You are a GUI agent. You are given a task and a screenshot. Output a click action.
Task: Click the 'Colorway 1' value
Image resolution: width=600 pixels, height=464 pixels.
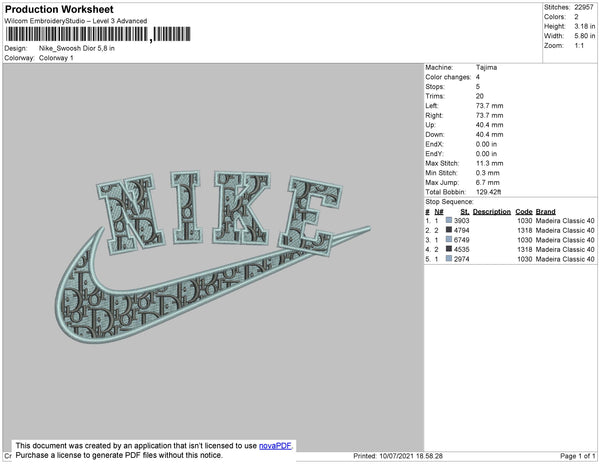click(x=56, y=58)
